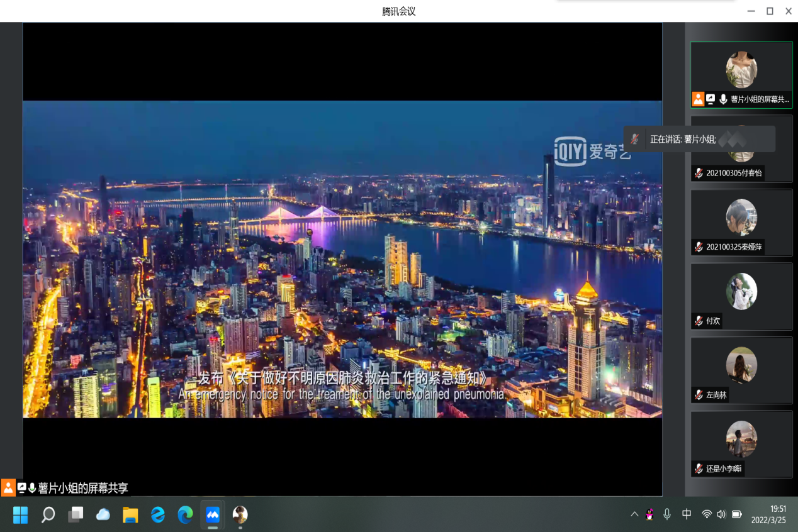This screenshot has height=532, width=798.
Task: Launch Microsoft Edge from the taskbar
Action: [185, 515]
